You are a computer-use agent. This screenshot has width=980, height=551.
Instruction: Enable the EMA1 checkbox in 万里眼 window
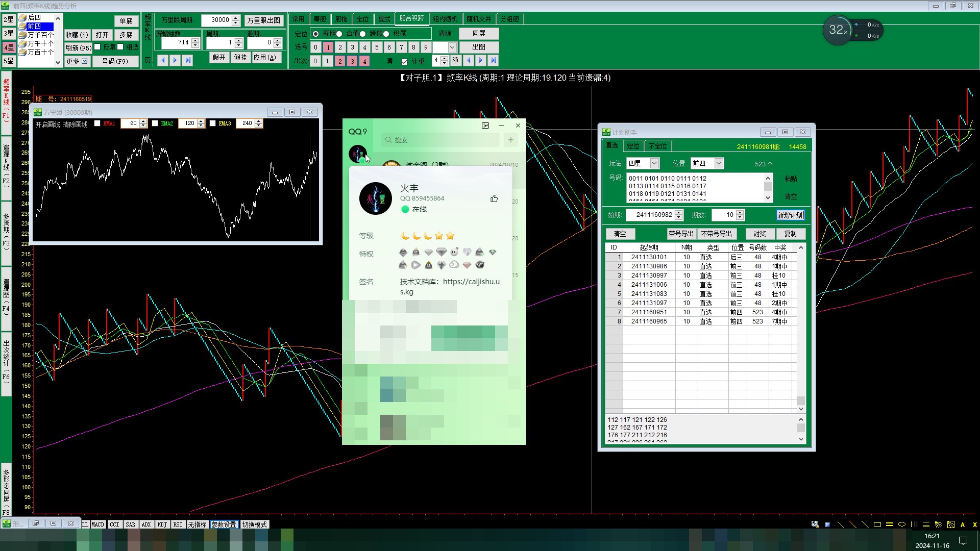click(97, 123)
